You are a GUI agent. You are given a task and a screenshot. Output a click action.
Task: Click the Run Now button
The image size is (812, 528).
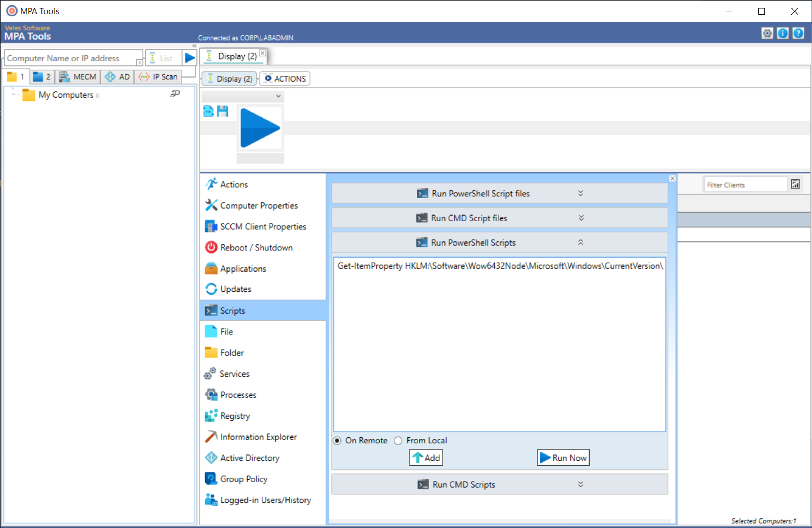point(563,458)
